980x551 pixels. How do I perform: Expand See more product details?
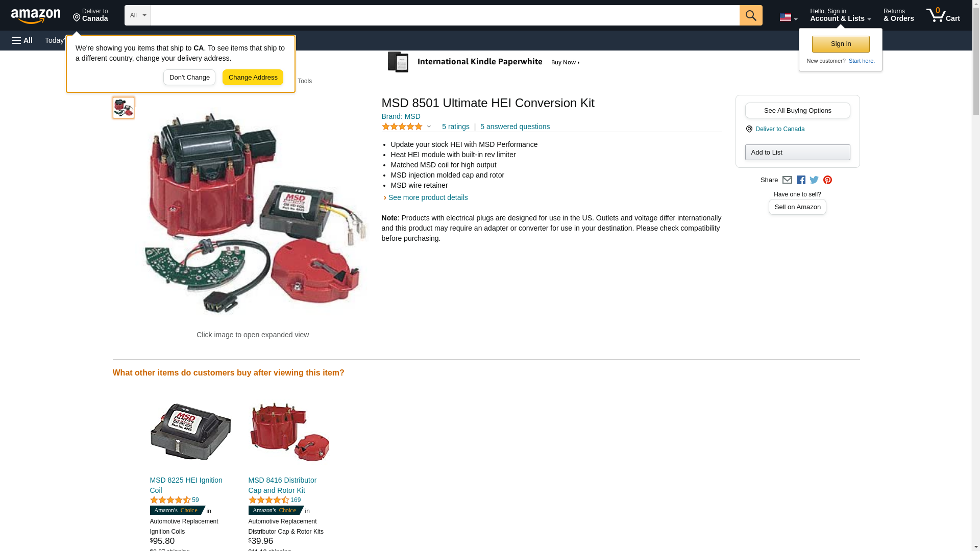428,197
